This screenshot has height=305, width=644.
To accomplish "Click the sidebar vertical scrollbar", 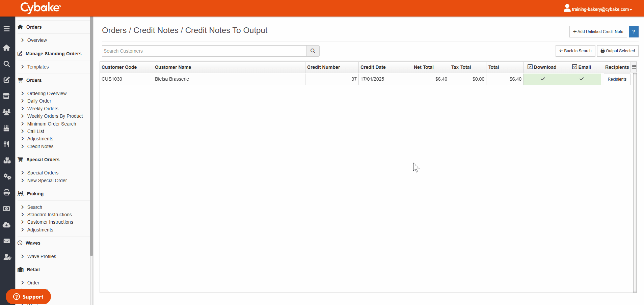I will pos(91,137).
